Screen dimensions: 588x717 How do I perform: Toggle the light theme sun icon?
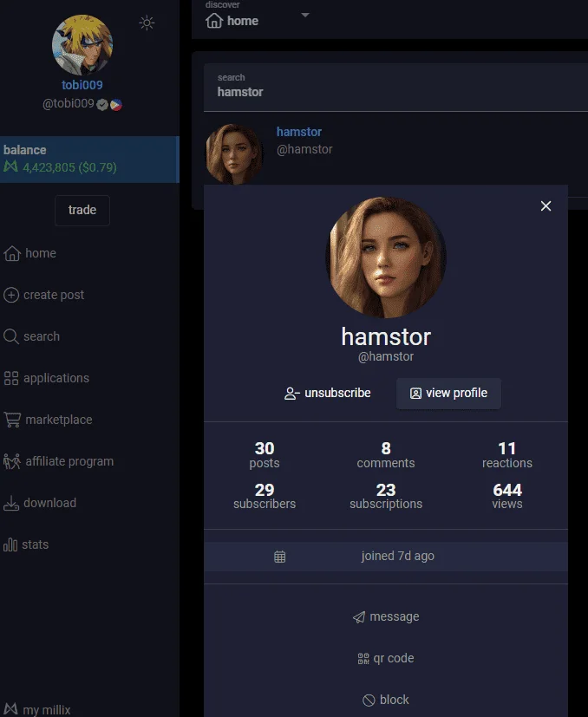[147, 23]
